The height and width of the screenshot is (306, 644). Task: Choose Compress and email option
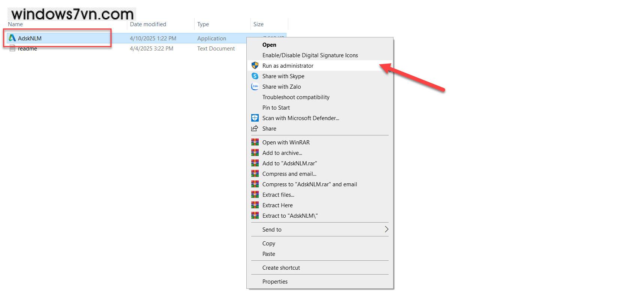tap(289, 174)
